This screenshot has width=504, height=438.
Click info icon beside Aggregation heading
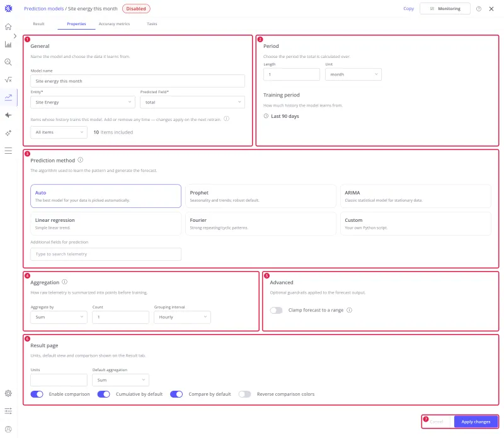pos(65,282)
